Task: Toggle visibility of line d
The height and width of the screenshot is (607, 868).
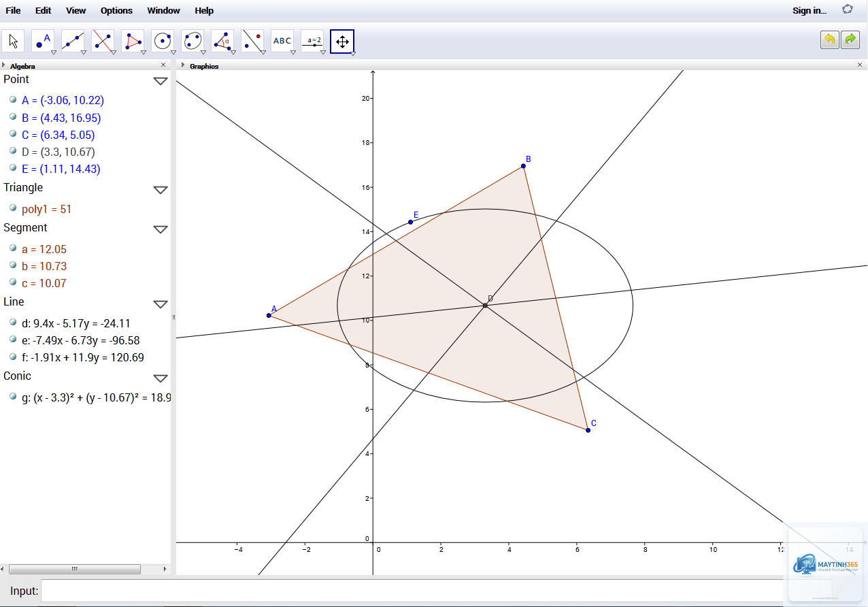Action: pyautogui.click(x=13, y=322)
